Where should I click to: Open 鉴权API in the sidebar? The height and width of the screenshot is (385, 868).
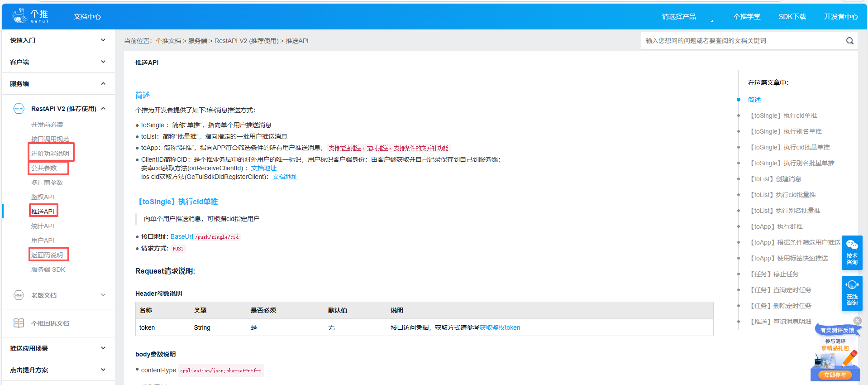tap(43, 197)
